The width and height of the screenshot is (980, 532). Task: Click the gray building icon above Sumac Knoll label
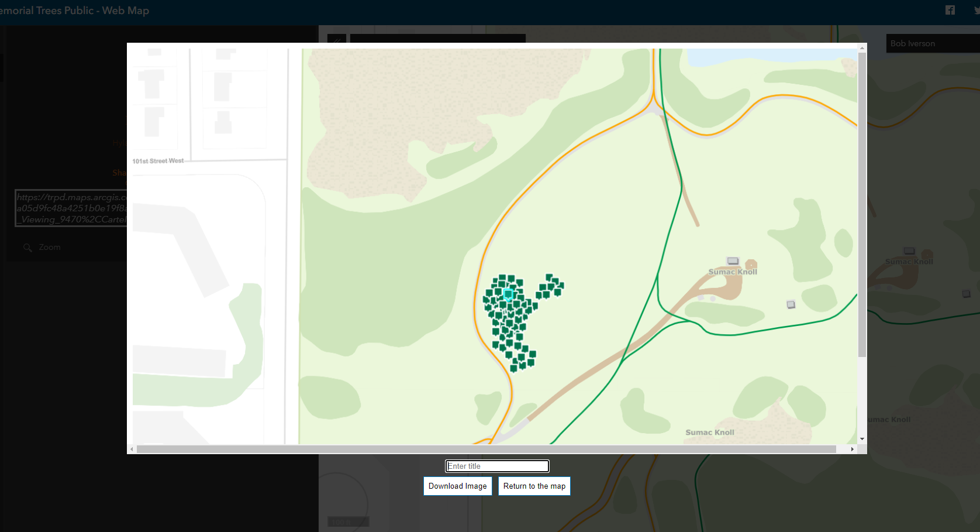click(x=733, y=261)
